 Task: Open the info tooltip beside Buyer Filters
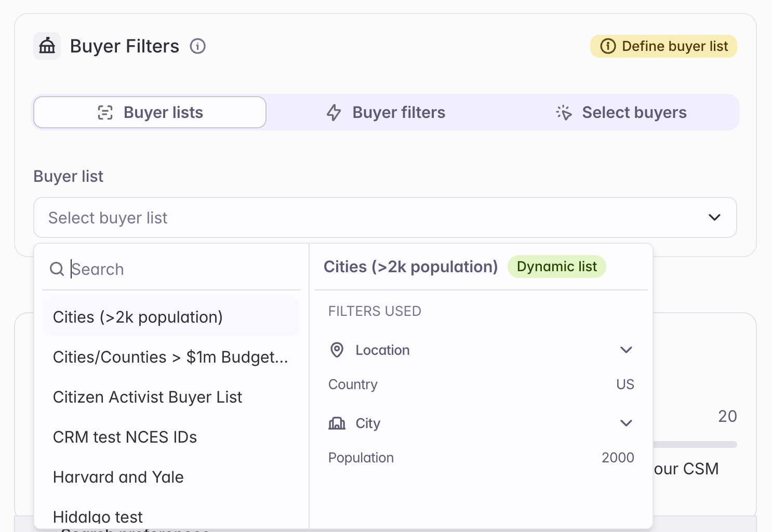197,46
